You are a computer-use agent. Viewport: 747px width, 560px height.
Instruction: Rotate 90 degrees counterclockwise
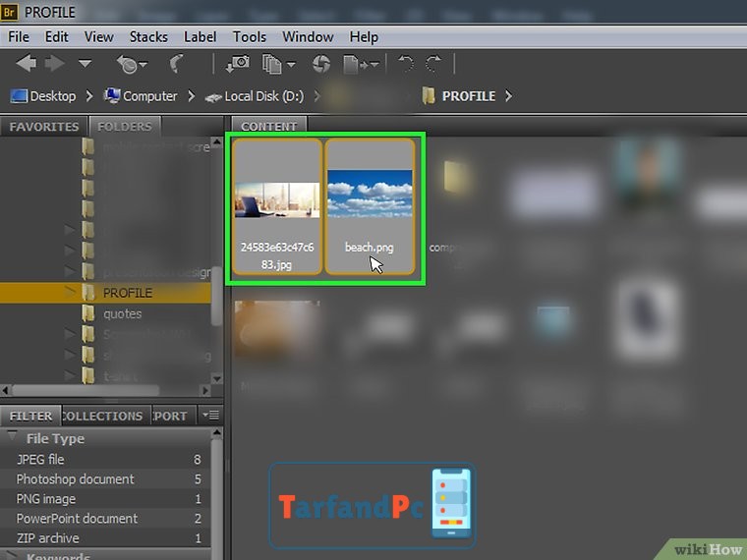pos(405,64)
